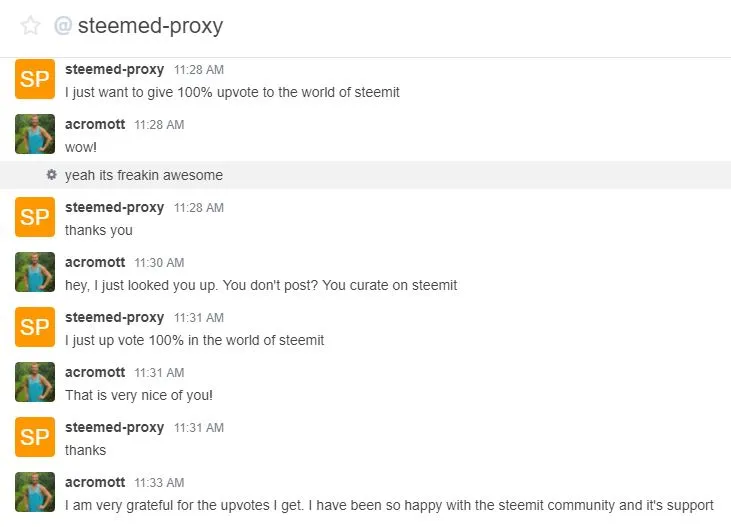The height and width of the screenshot is (527, 731).
Task: Click acromott username at 11:31 AM
Action: (95, 373)
